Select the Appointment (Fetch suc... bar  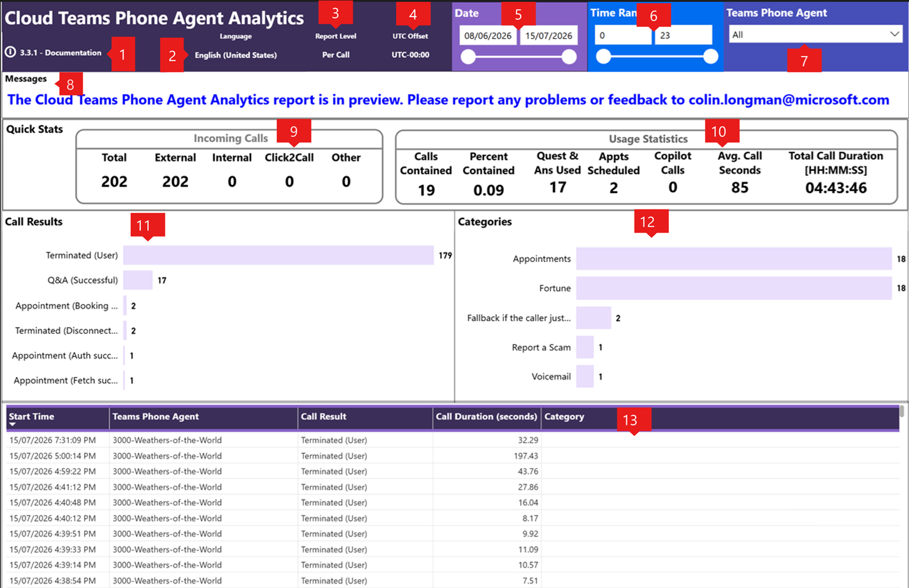125,380
